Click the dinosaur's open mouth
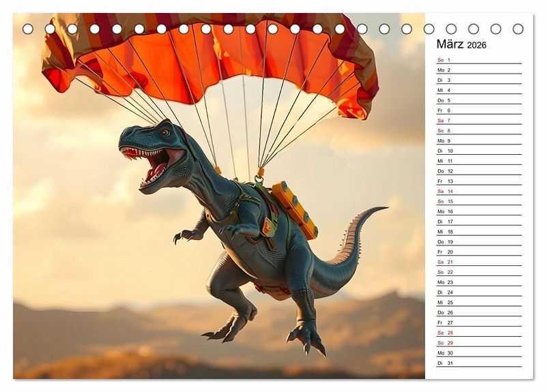This screenshot has height=392, width=546. (x=153, y=164)
